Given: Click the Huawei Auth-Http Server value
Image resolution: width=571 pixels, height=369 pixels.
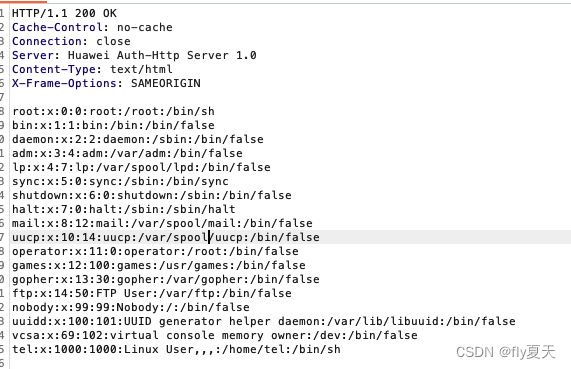Looking at the screenshot, I should coord(162,55).
